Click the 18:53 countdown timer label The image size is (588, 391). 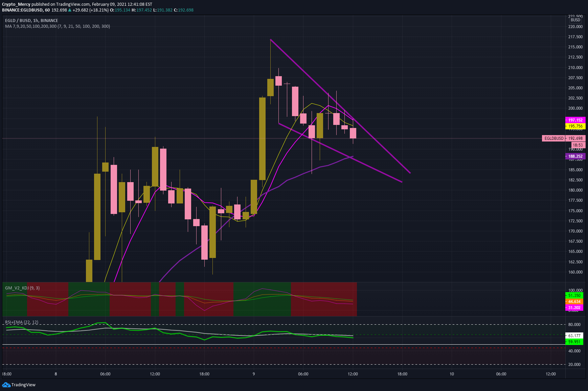(x=578, y=145)
